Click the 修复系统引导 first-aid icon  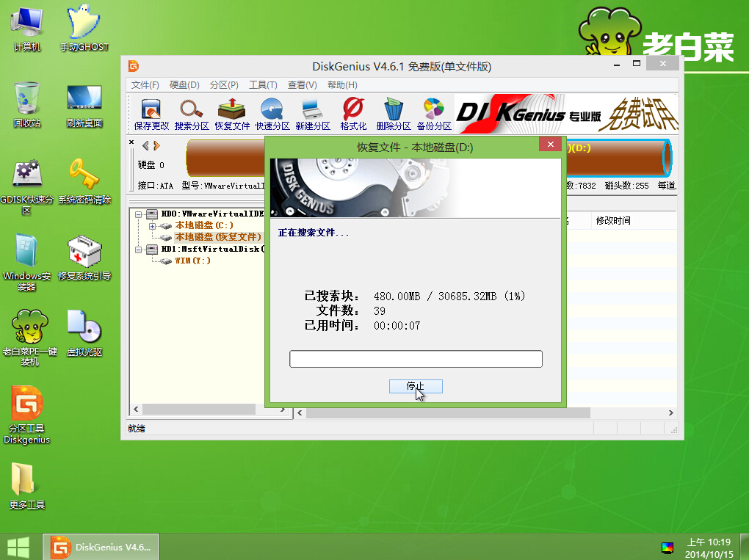pos(84,258)
